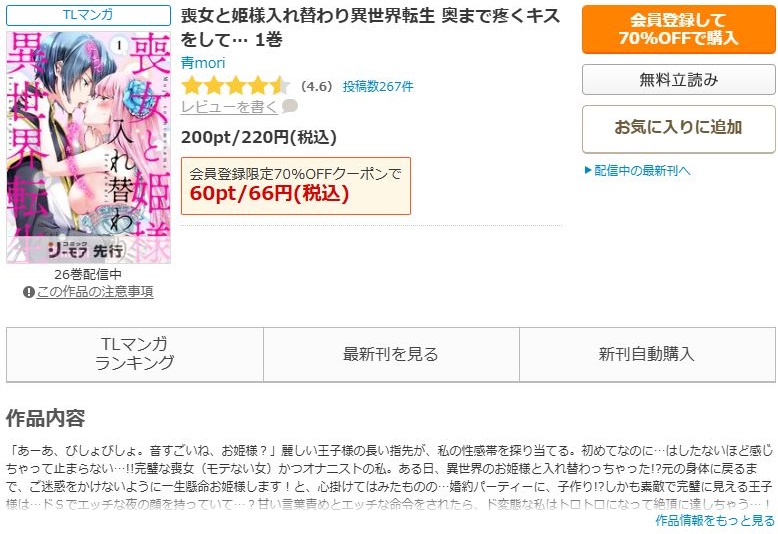
Task: Click the シーモア先行 badge on cover
Action: 85,250
